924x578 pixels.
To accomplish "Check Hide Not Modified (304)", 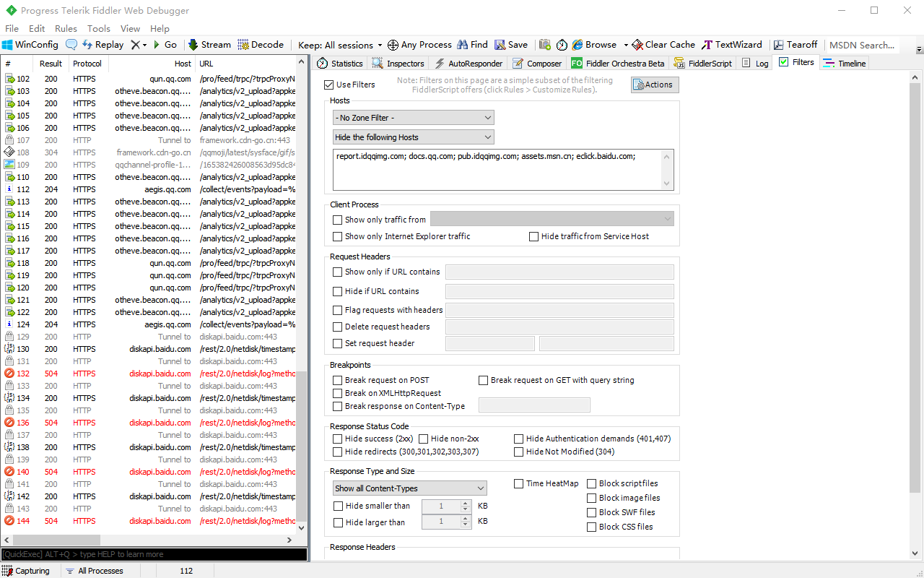I will click(x=519, y=452).
